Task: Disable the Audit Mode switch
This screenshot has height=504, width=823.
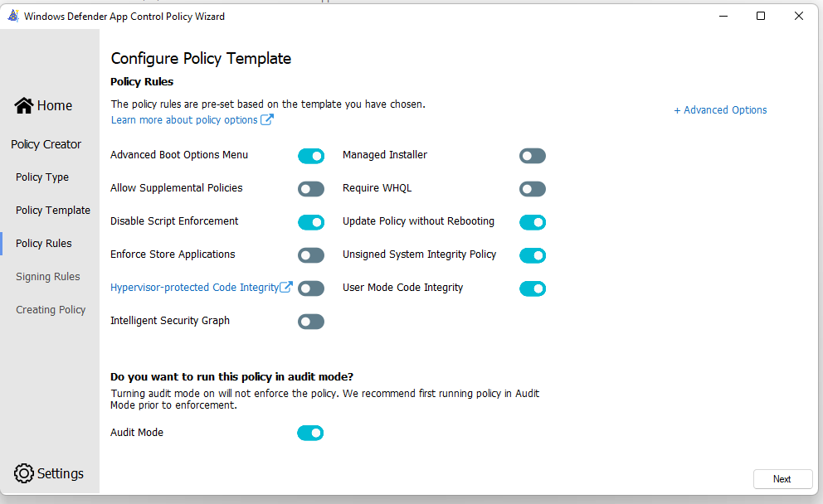Action: point(311,433)
